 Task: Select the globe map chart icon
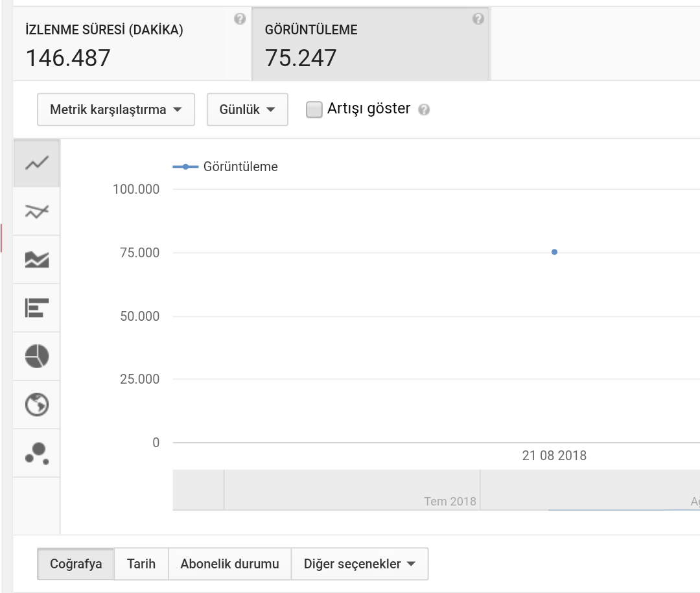tap(36, 404)
